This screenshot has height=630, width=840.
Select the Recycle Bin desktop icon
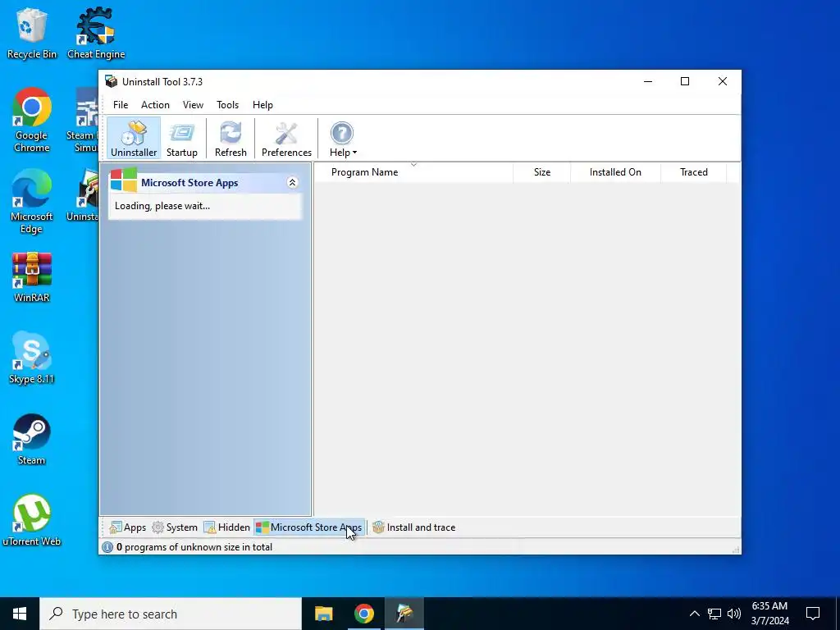pyautogui.click(x=32, y=33)
